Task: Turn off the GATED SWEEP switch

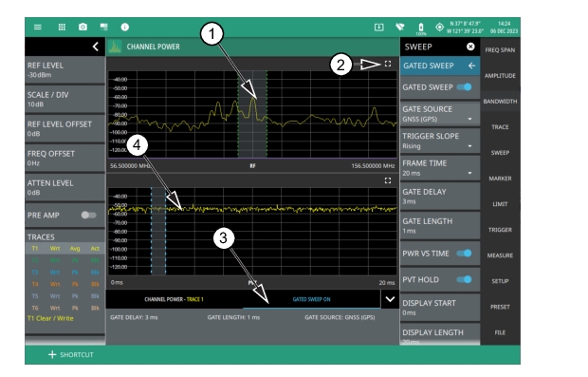Action: click(x=465, y=87)
